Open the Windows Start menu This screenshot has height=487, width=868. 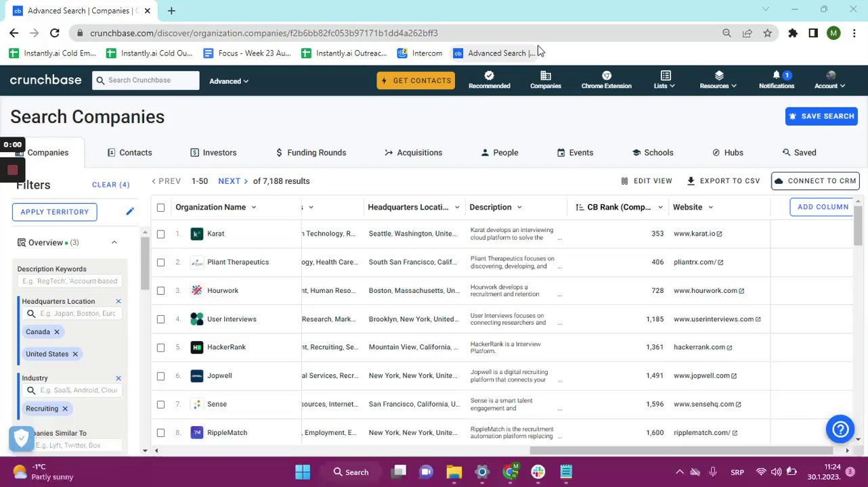(303, 472)
